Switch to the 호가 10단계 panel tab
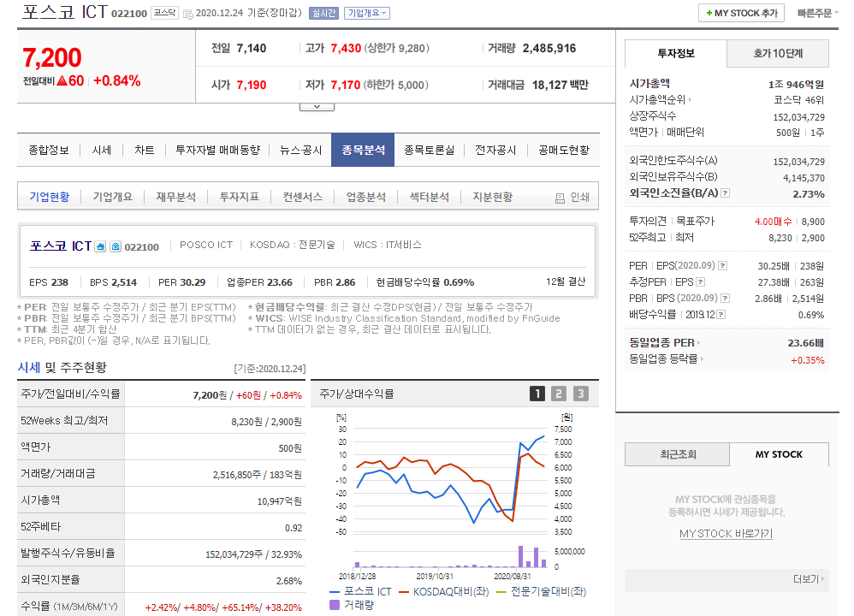Screen dimensions: 854x616 (778, 53)
